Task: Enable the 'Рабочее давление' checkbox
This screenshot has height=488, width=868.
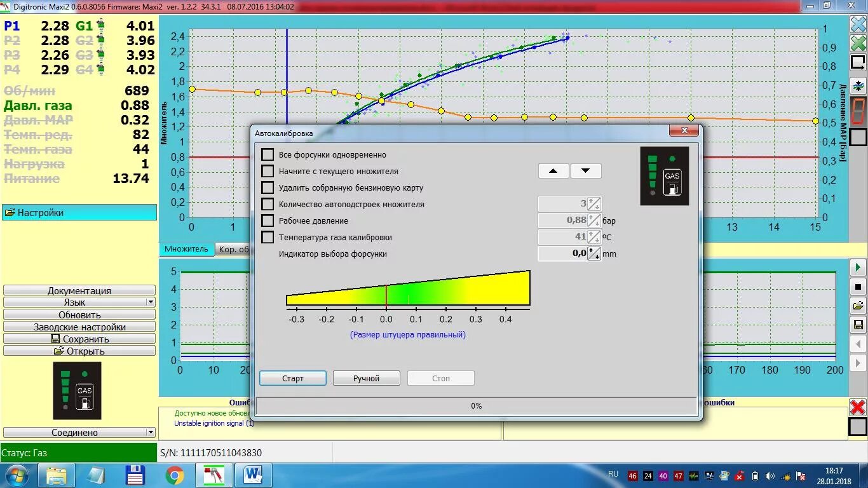Action: (268, 220)
